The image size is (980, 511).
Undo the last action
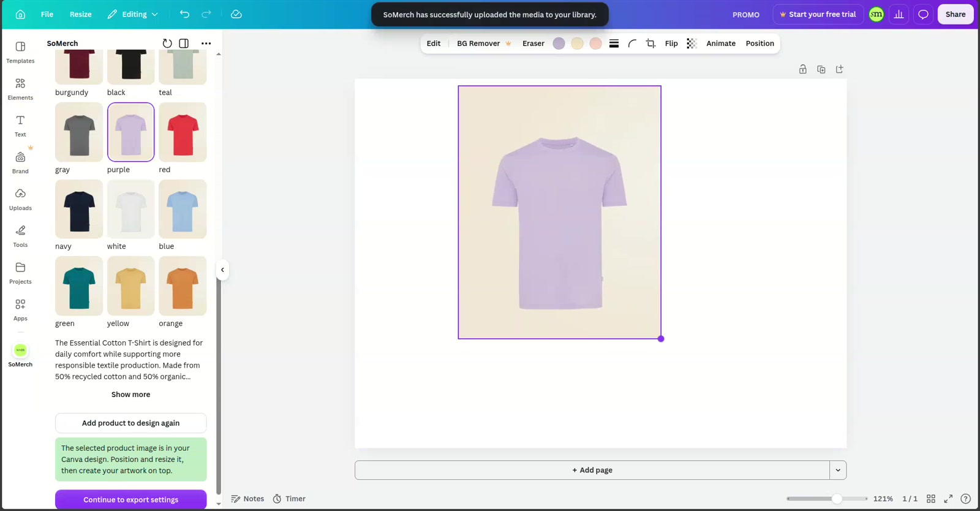point(184,14)
